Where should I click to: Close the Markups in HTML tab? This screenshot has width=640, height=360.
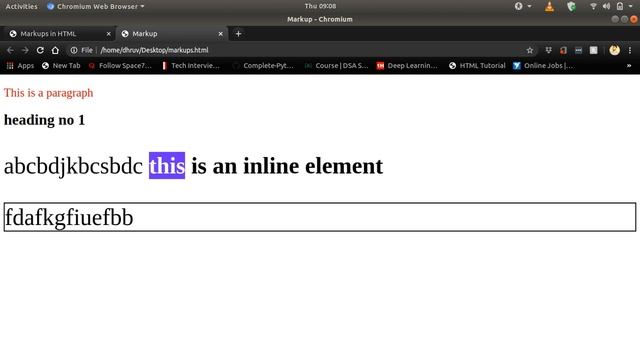tap(109, 34)
